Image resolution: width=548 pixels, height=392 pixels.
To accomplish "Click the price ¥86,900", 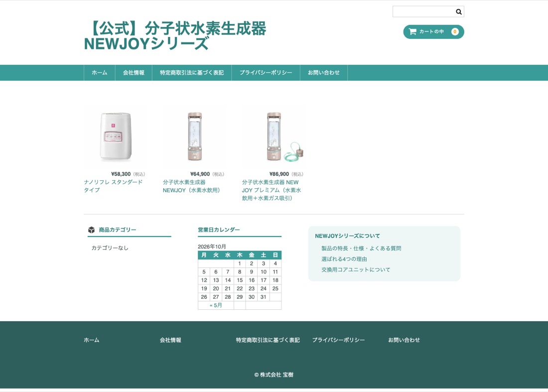I will [279, 174].
